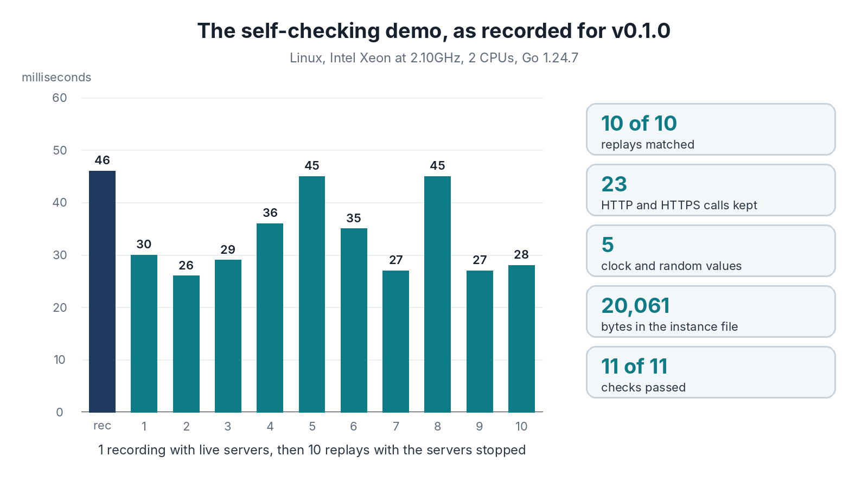
Task: Click the value label '26'
Action: [186, 265]
